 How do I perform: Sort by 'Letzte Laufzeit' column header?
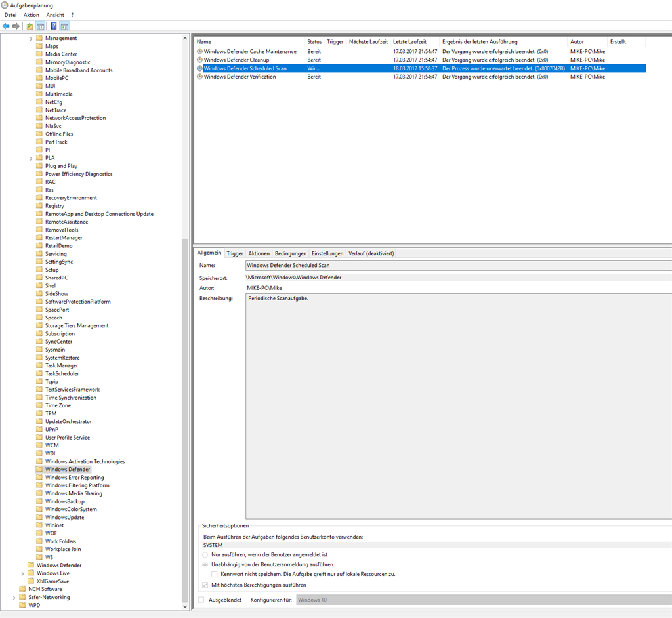tap(415, 41)
